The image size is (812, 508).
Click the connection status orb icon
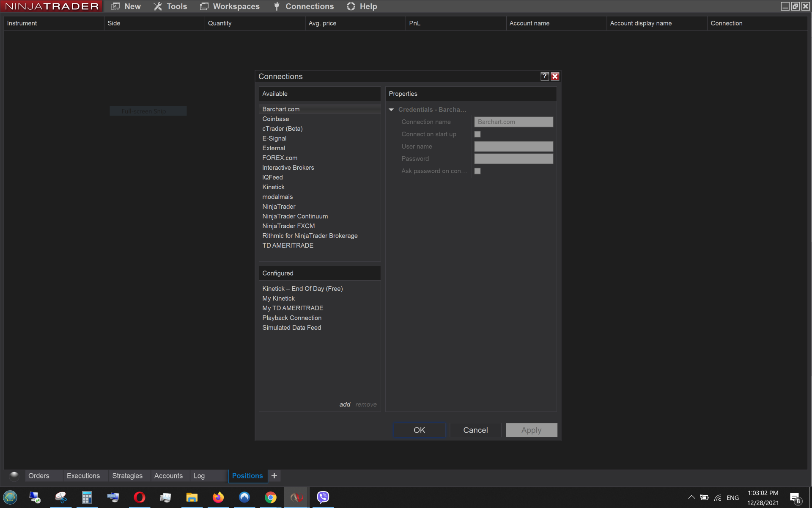coord(14,476)
